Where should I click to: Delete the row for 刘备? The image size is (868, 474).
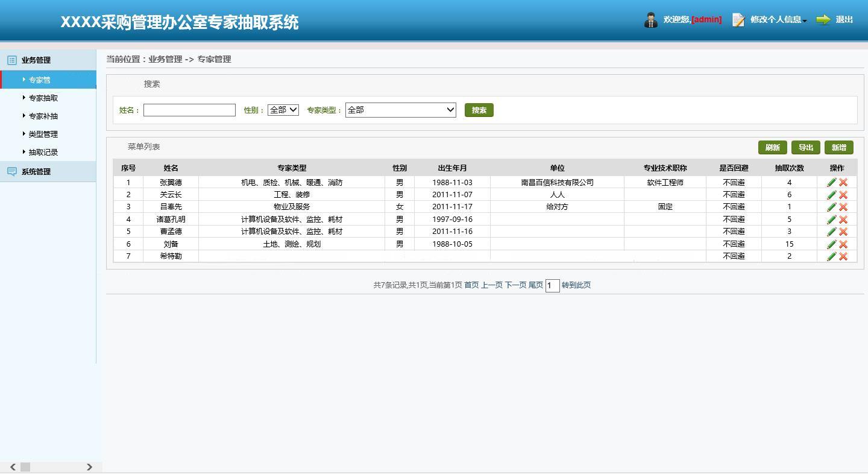[843, 244]
